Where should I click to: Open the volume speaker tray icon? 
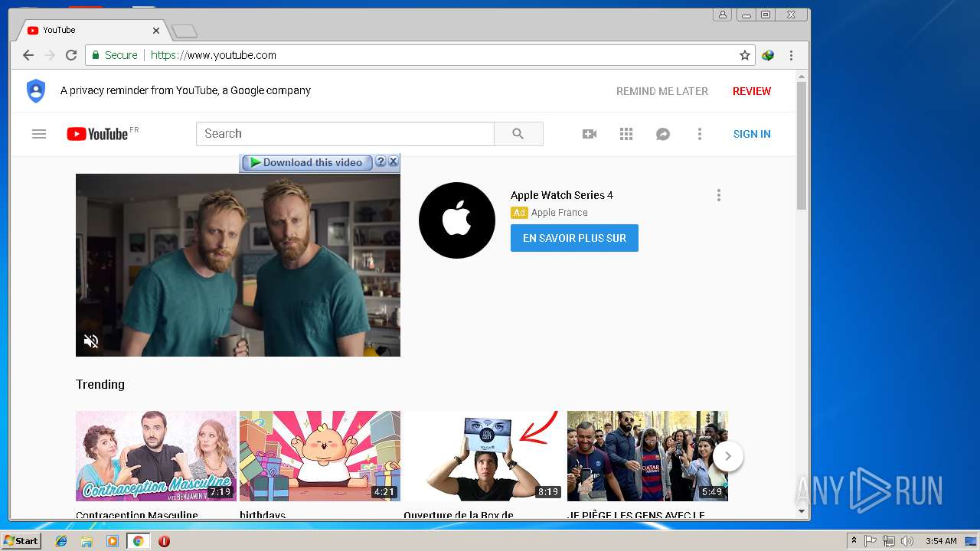pyautogui.click(x=907, y=541)
